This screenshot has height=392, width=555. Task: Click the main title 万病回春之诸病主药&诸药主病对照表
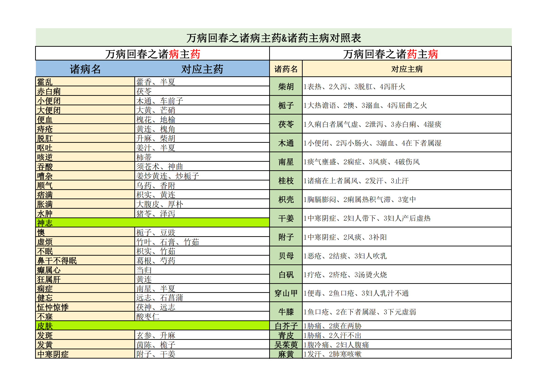coord(274,38)
